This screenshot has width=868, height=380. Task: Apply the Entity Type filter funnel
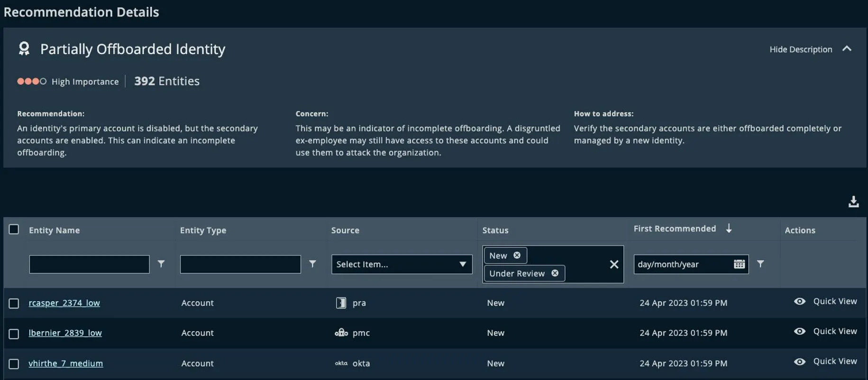click(312, 264)
